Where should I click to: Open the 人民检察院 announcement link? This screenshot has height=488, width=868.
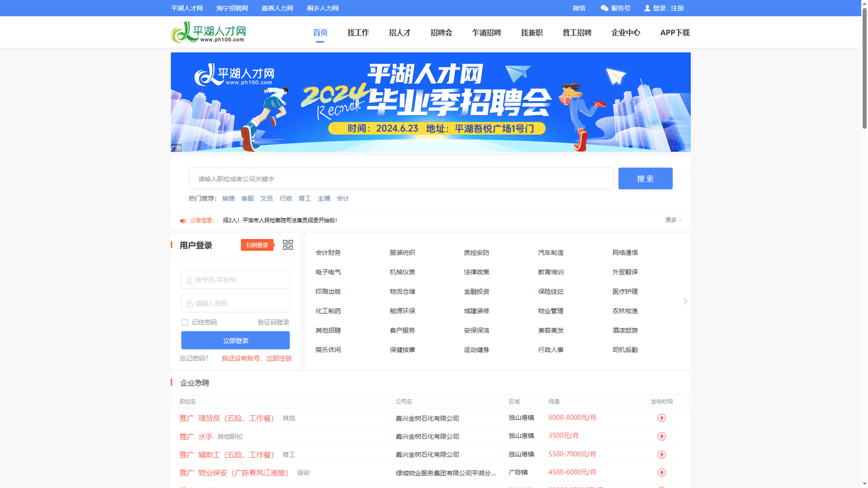coord(280,221)
